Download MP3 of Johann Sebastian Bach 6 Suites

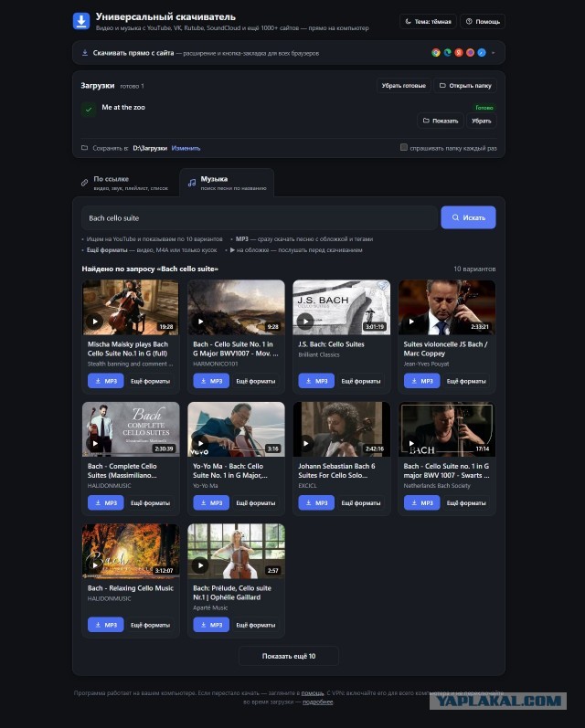click(x=316, y=502)
